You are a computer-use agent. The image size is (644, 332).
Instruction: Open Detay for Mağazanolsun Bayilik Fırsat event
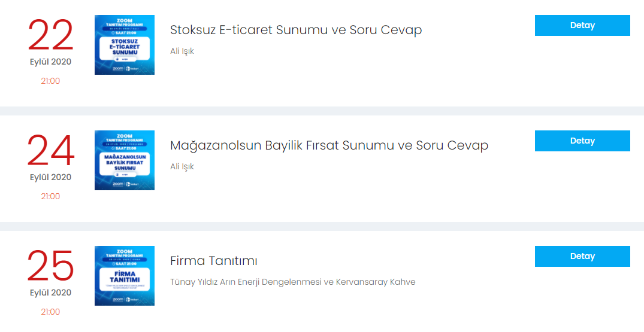pos(582,141)
